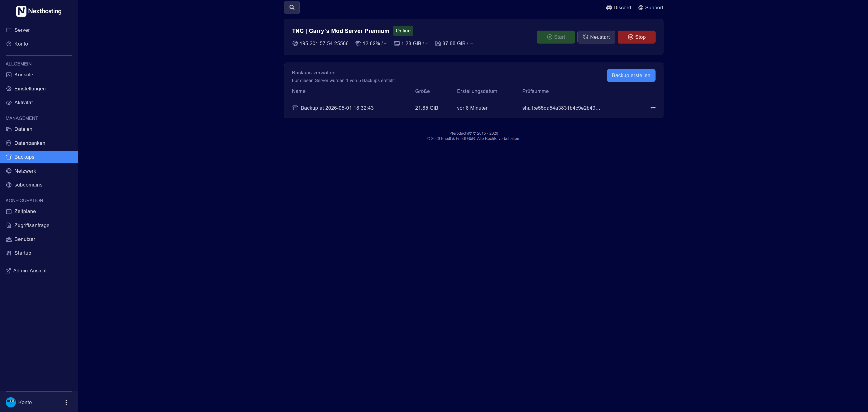This screenshot has height=412, width=868.
Task: Click the Netzwerk icon in sidebar
Action: tap(9, 171)
